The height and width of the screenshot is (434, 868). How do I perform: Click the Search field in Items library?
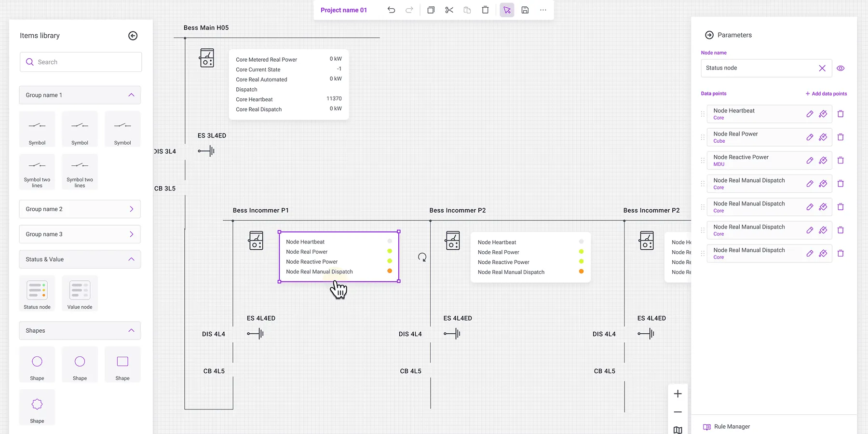(81, 62)
